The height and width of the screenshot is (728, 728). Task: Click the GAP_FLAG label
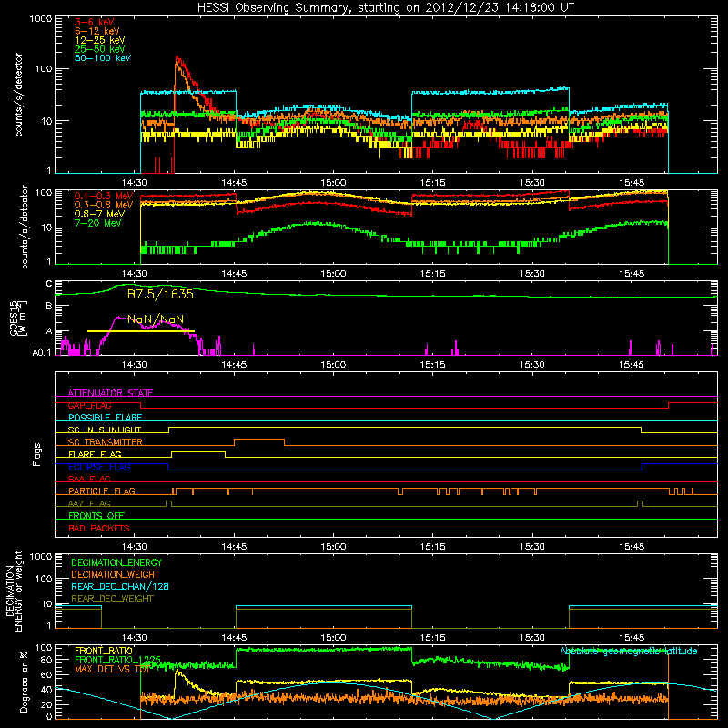(x=89, y=405)
